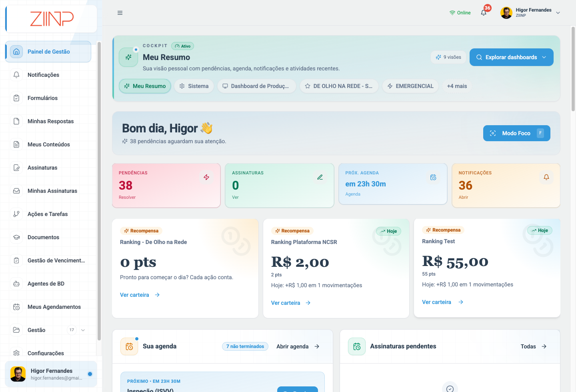Show the +4 mais dashboards
The image size is (576, 392).
tap(457, 86)
